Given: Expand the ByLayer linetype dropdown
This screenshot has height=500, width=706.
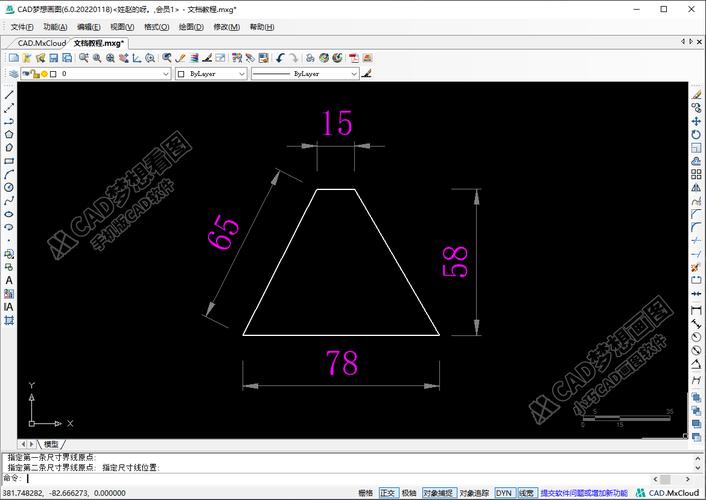Looking at the screenshot, I should pyautogui.click(x=354, y=73).
